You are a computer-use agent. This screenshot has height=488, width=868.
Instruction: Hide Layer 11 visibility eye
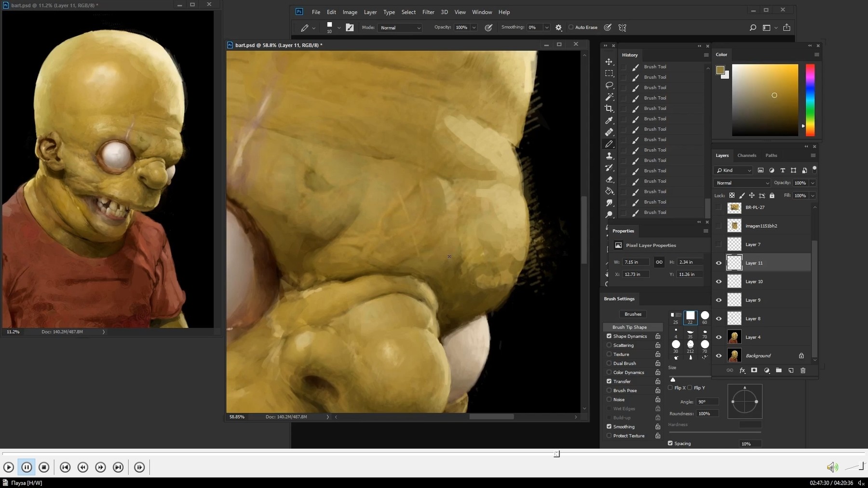719,263
